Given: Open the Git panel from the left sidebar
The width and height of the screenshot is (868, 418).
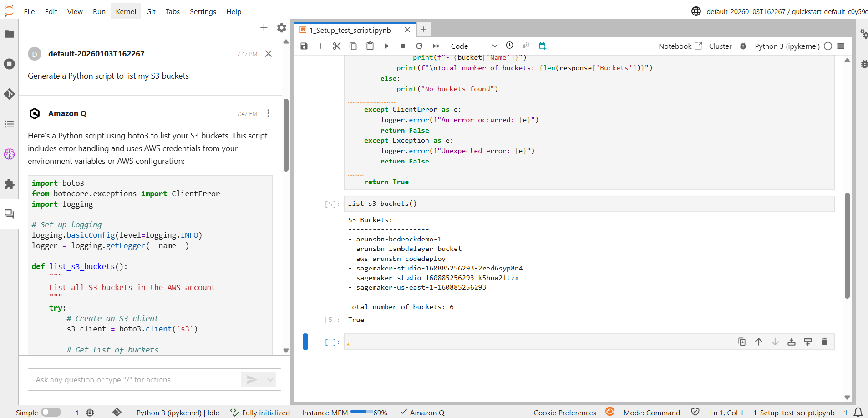Looking at the screenshot, I should tap(9, 94).
